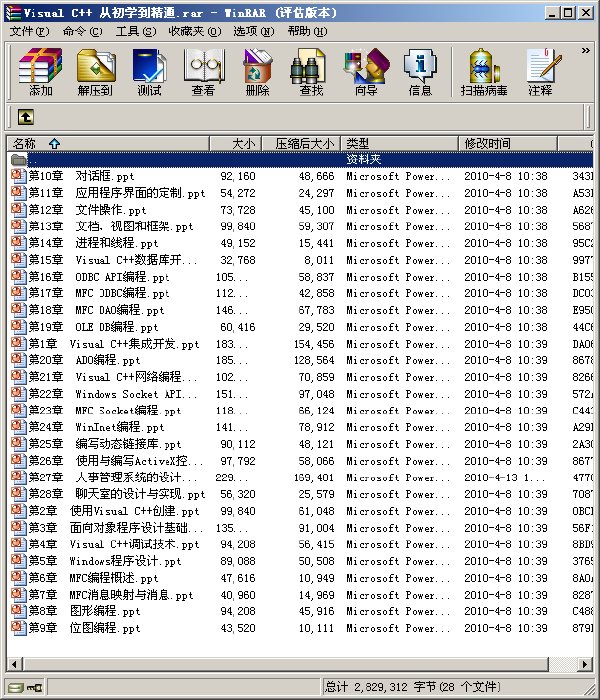Click the key icon in status bar
Screen dimensions: 600x700
34,688
